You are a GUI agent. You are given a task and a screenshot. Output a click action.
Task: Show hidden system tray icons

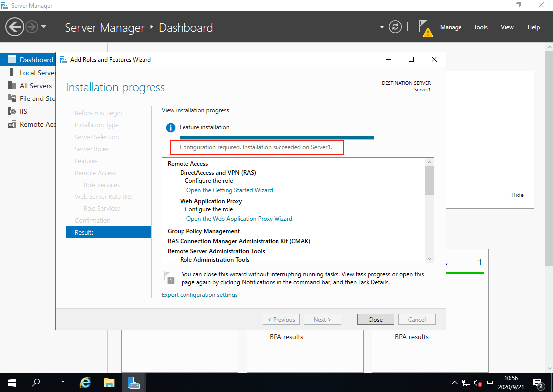point(454,383)
